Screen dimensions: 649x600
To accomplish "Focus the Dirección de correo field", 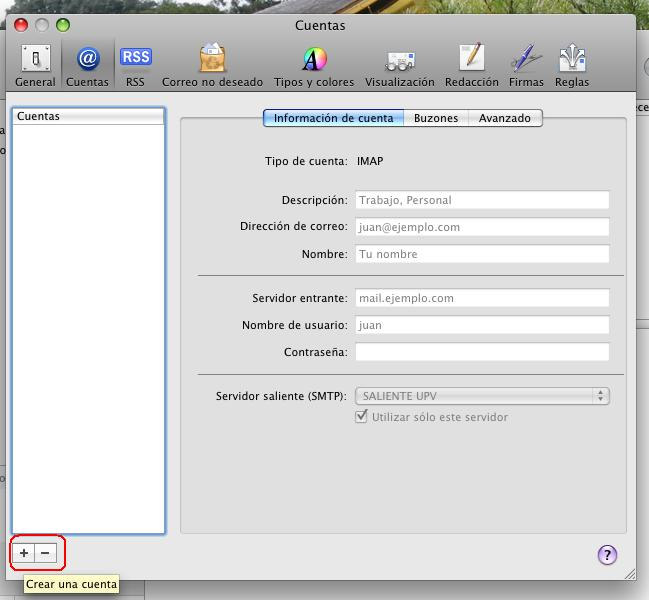I will pos(482,227).
